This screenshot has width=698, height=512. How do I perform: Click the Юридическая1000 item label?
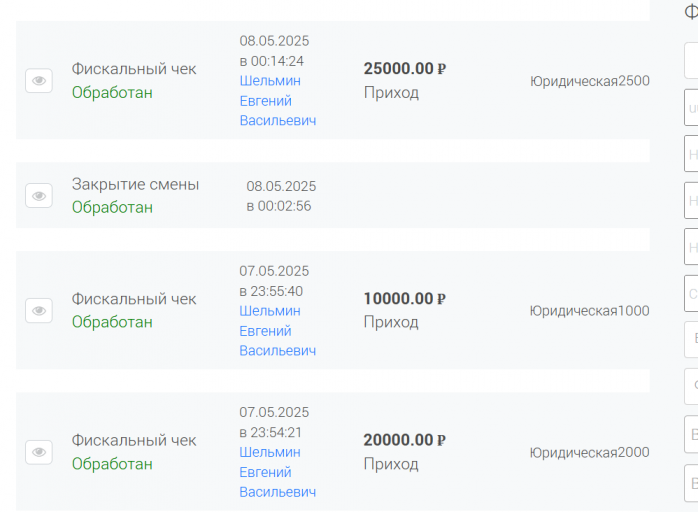pyautogui.click(x=590, y=311)
